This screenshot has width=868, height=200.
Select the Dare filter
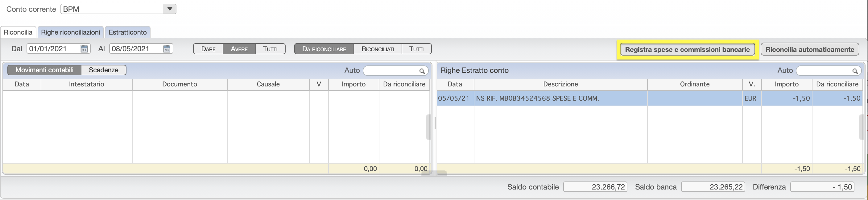click(x=208, y=49)
